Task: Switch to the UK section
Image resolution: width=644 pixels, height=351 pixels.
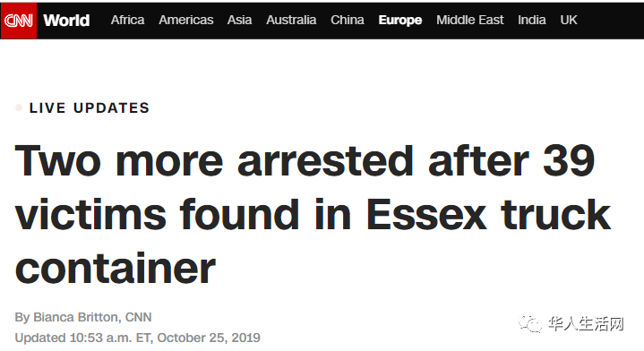Action: 569,20
